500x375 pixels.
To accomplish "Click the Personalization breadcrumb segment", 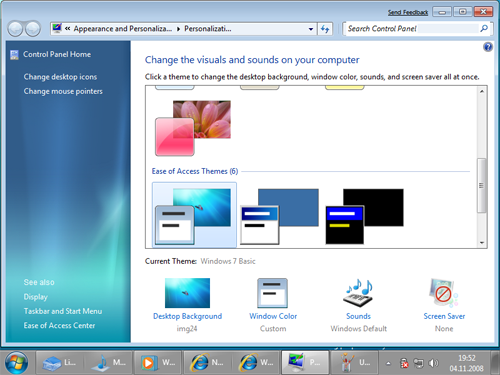I will pos(208,29).
